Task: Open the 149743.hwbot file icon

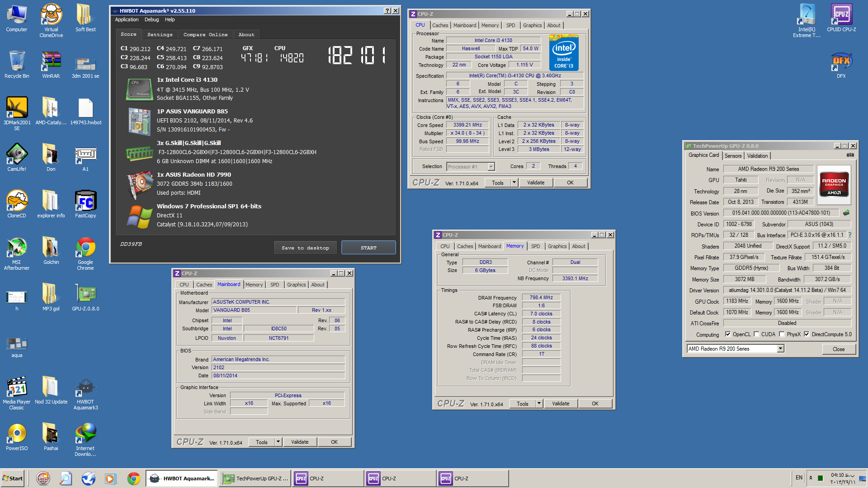Action: pos(85,111)
